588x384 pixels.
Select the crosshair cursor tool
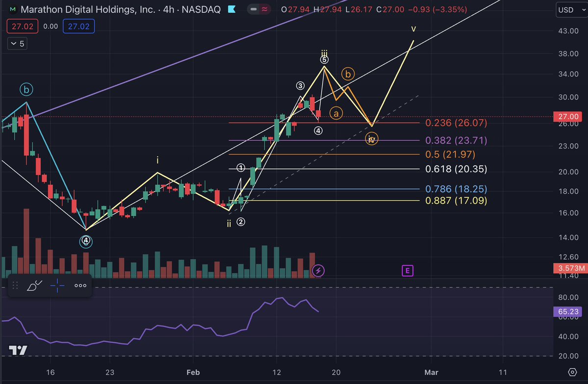(x=57, y=286)
